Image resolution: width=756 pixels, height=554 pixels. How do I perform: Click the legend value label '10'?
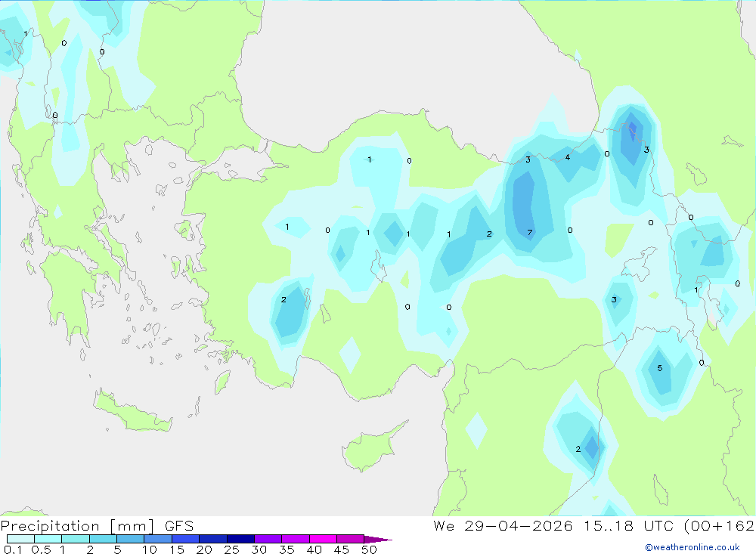tap(150, 549)
